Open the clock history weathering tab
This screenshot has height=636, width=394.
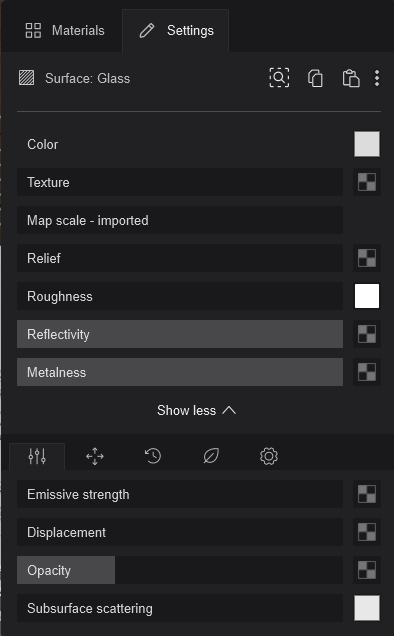pyautogui.click(x=153, y=456)
